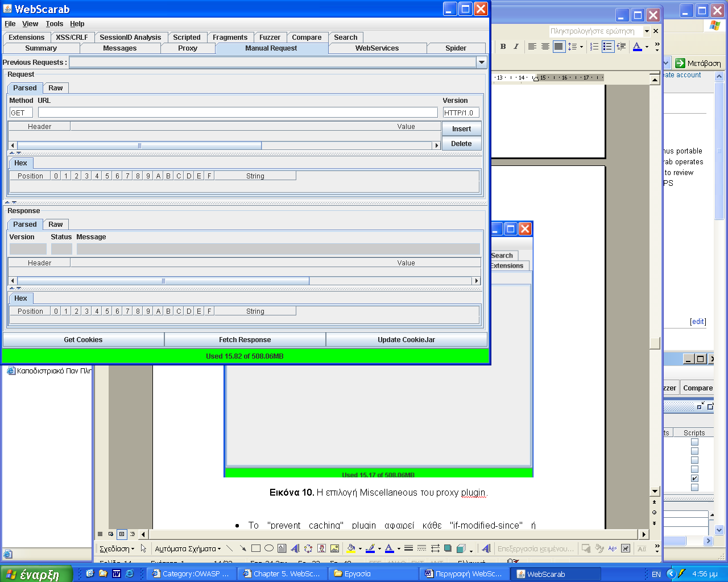Click the Insert header button

[x=461, y=129]
